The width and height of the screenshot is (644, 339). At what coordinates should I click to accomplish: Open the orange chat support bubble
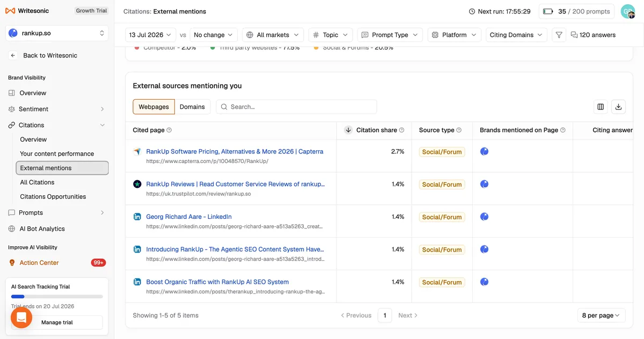click(x=21, y=318)
